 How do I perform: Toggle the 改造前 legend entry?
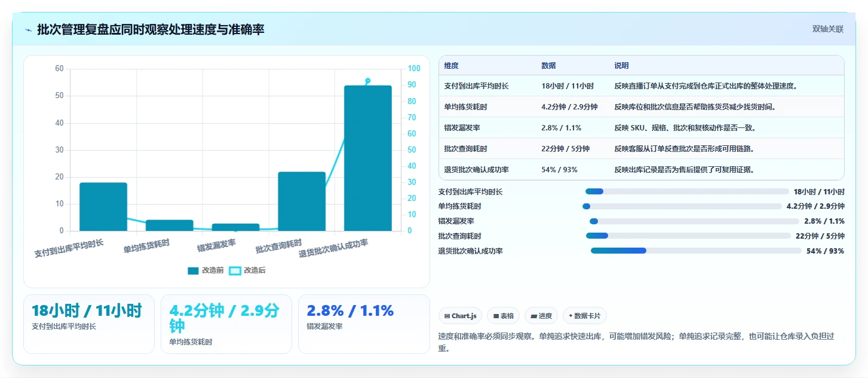[x=206, y=270]
